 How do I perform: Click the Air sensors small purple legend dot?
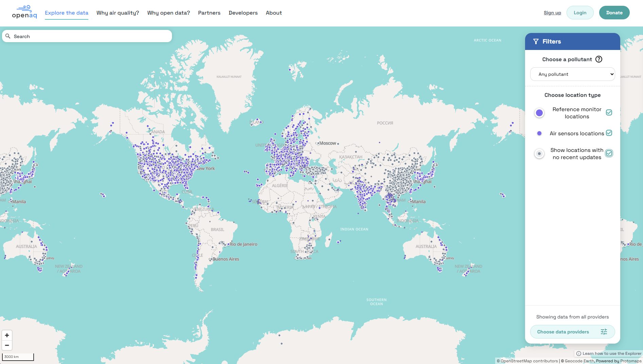pos(539,133)
